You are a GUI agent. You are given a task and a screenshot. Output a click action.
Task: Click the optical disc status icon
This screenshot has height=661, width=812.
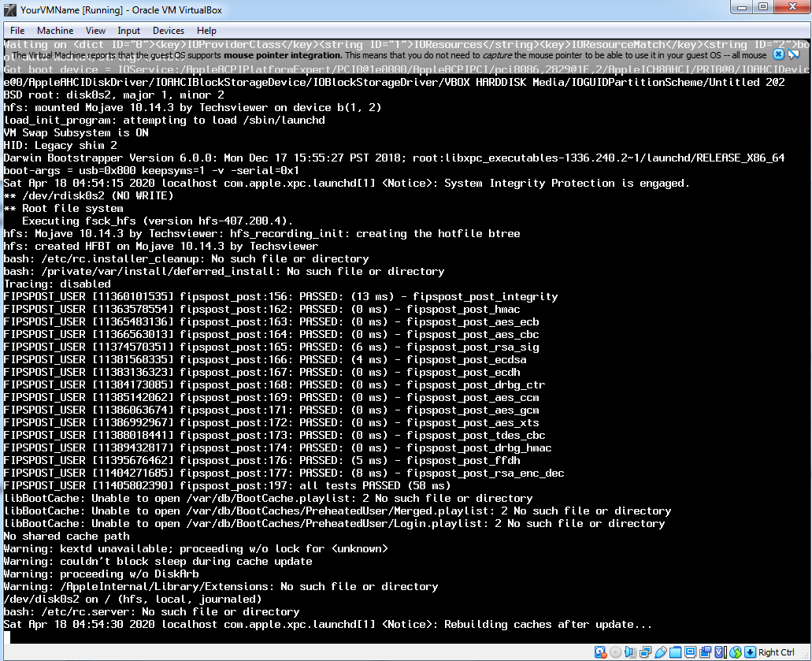tap(615, 652)
